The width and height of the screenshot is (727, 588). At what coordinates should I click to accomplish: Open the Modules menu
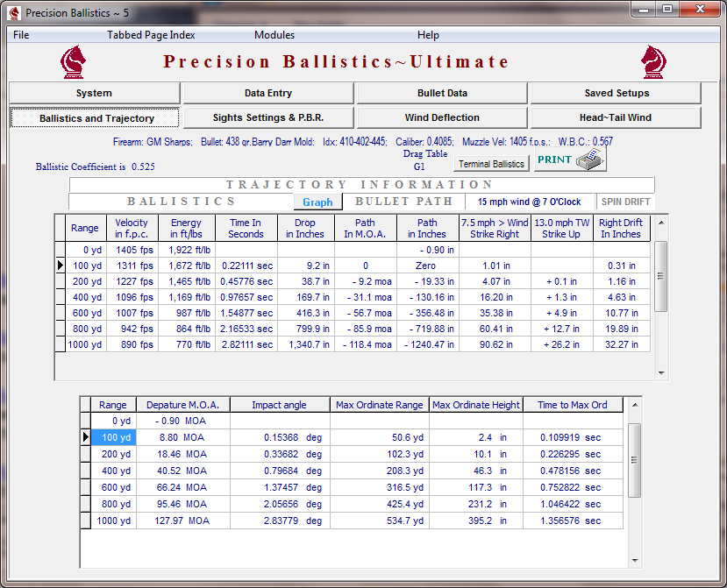(x=274, y=35)
